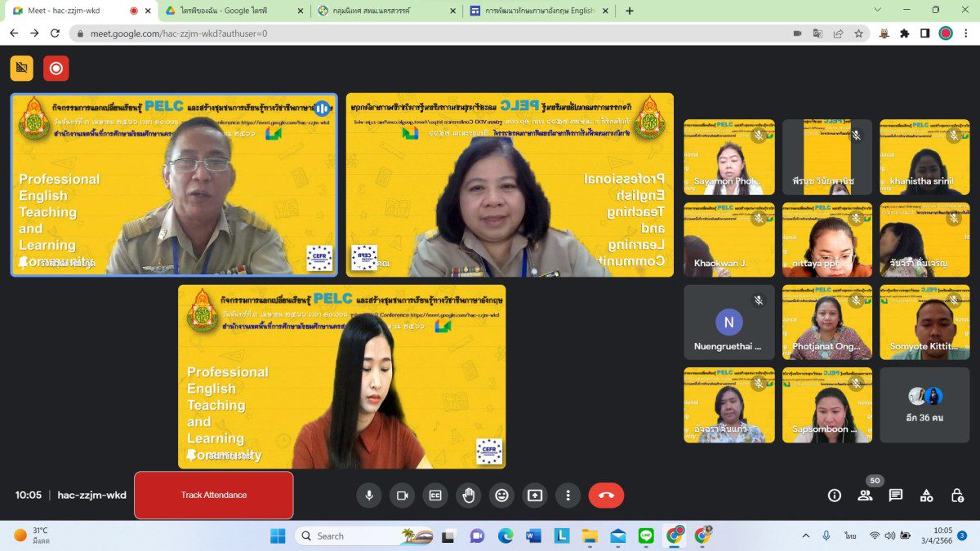Viewport: 980px width, 551px height.
Task: Turn off the camera in the Meet toolbar
Action: (x=402, y=495)
